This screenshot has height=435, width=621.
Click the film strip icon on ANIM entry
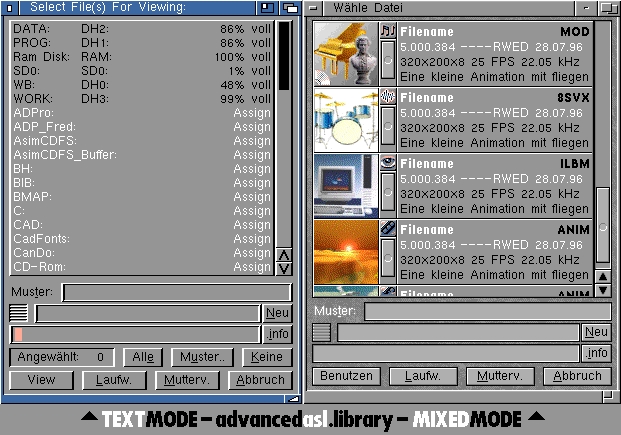coord(388,229)
